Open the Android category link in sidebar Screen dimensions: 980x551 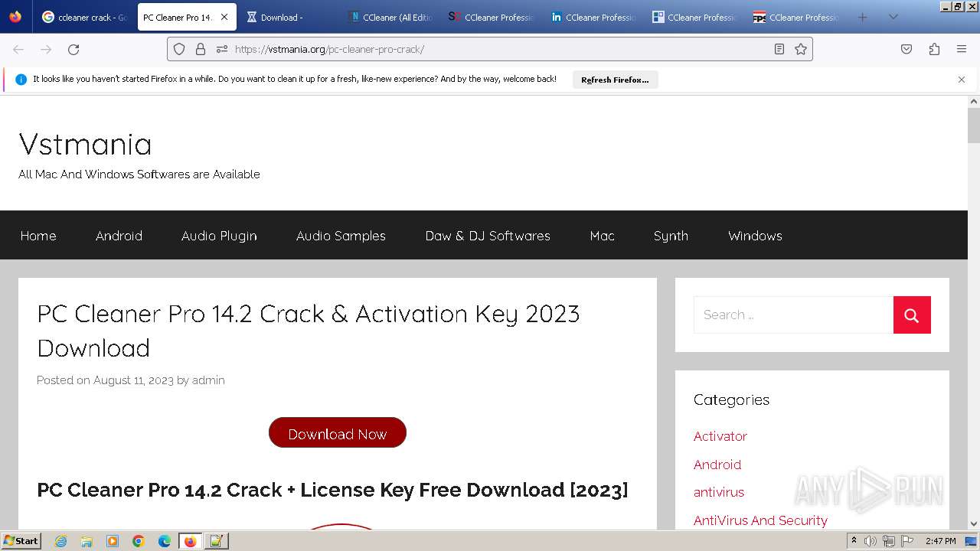(x=717, y=465)
